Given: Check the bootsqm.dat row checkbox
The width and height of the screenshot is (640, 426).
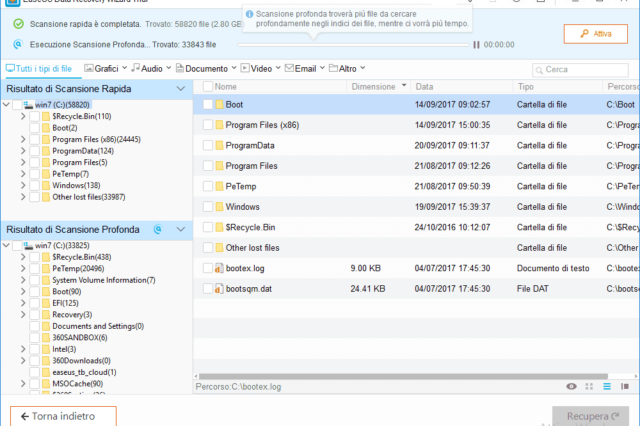Looking at the screenshot, I should 208,288.
